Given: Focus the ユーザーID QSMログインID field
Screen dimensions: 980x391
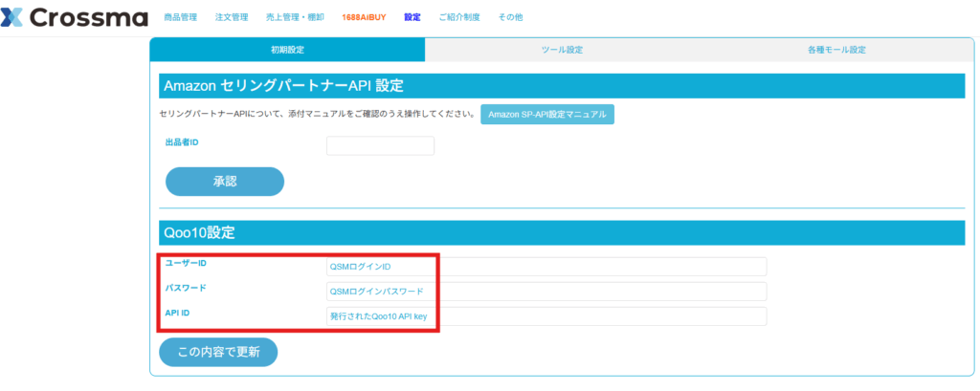Looking at the screenshot, I should (x=546, y=267).
